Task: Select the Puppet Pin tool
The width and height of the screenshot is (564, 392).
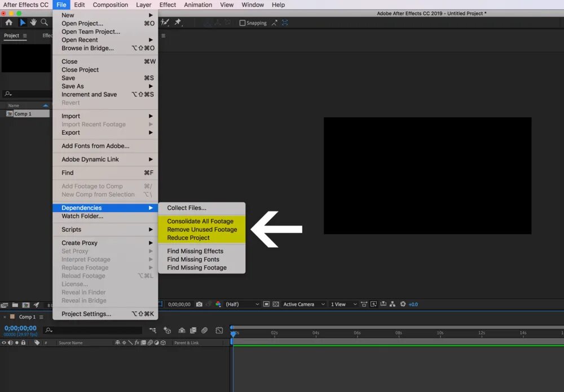Action: [178, 23]
